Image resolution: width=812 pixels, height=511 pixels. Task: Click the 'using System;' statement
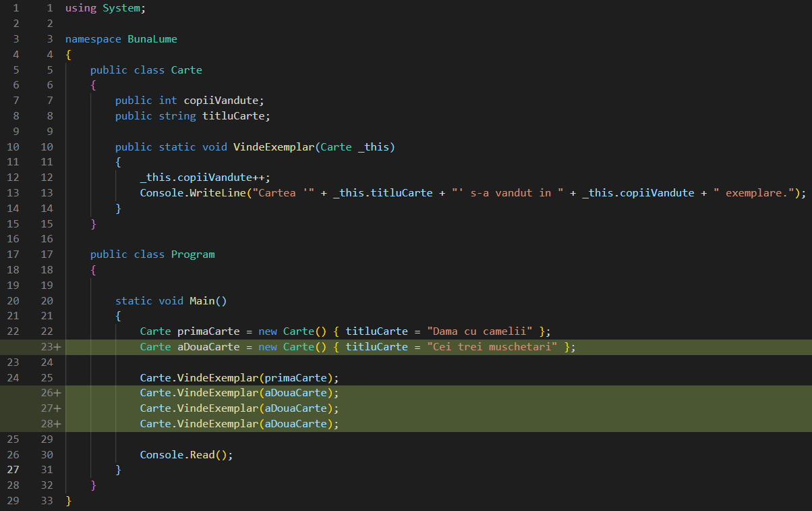coord(105,9)
